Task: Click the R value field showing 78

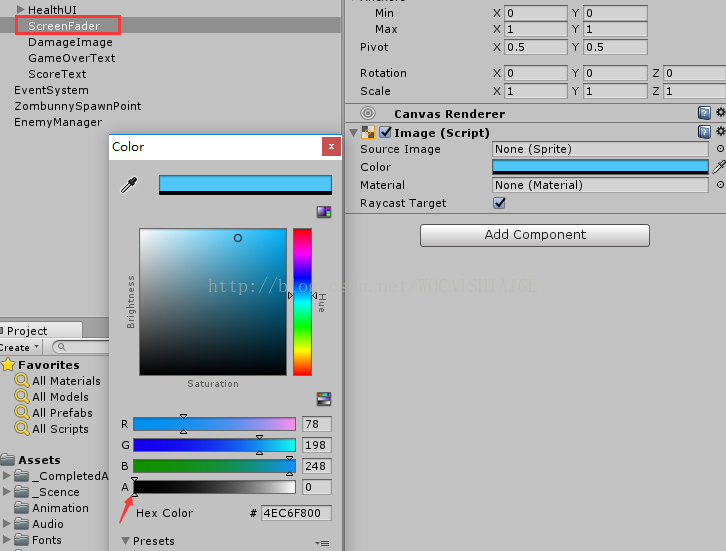Action: (x=317, y=424)
